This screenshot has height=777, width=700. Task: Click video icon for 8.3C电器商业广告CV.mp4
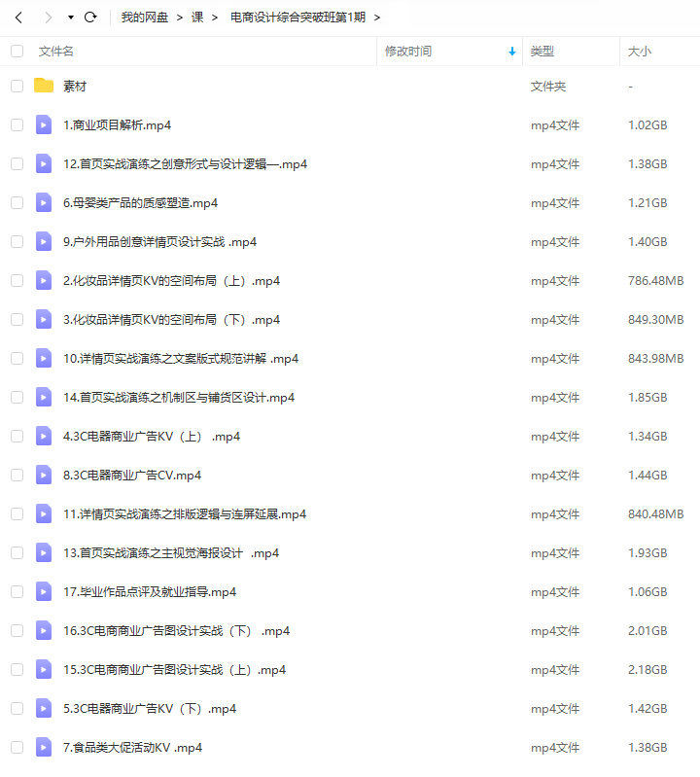44,475
